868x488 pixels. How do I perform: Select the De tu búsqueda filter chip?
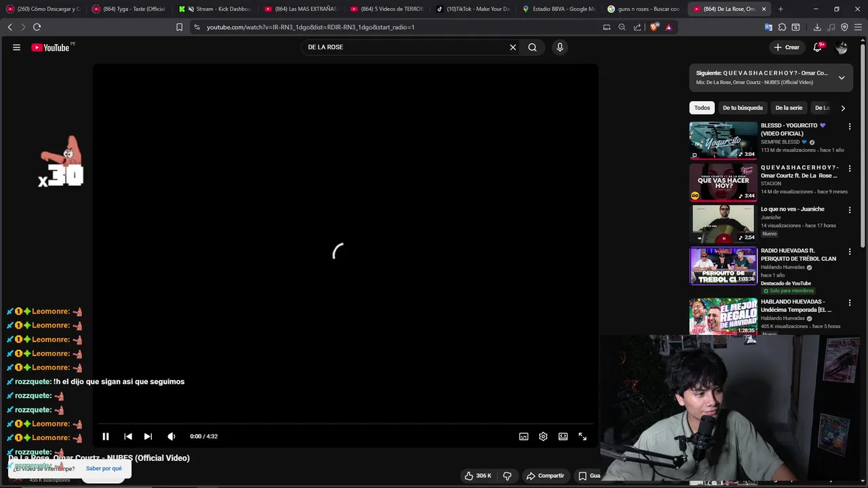743,108
